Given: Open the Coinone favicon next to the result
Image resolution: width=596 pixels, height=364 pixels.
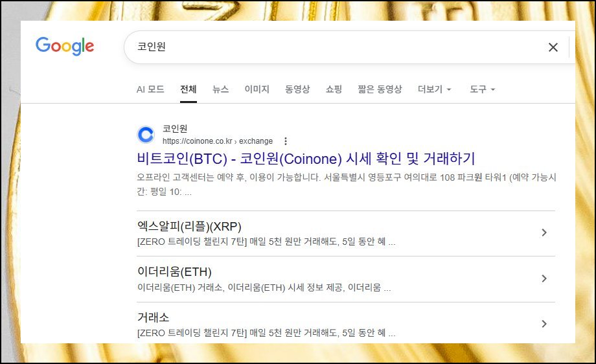Looking at the screenshot, I should click(x=146, y=135).
